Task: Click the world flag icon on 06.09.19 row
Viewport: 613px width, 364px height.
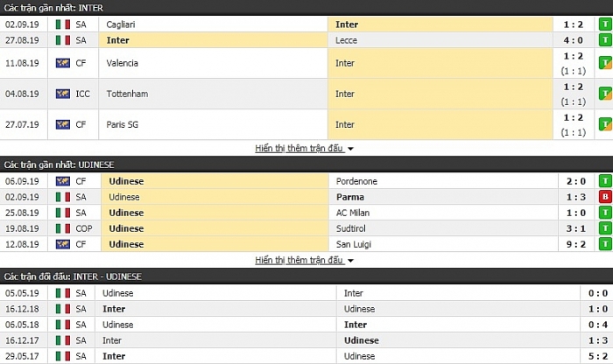Action: (62, 181)
